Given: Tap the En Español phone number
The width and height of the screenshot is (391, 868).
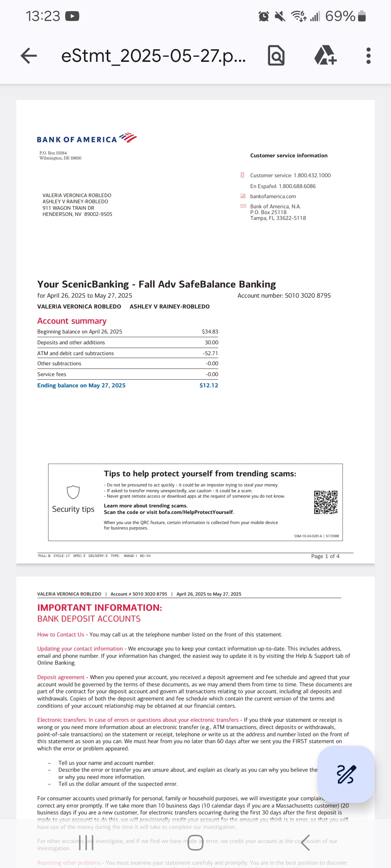Looking at the screenshot, I should 297,186.
